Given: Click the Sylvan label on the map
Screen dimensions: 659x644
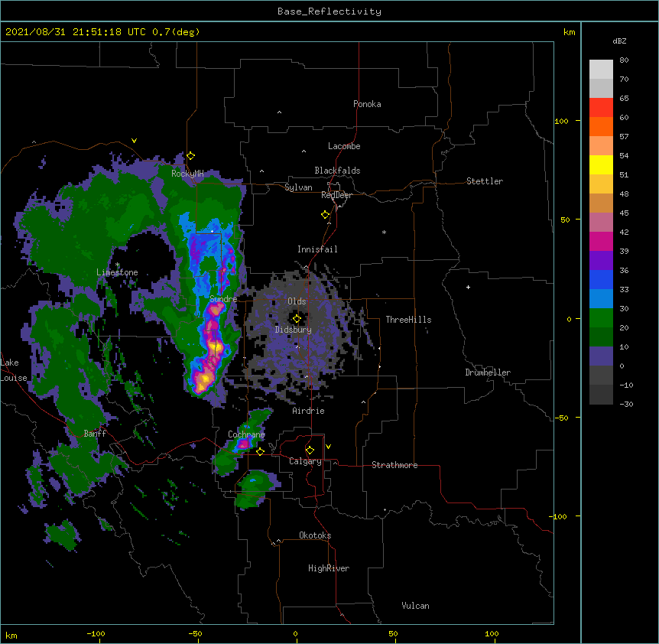Looking at the screenshot, I should [298, 187].
